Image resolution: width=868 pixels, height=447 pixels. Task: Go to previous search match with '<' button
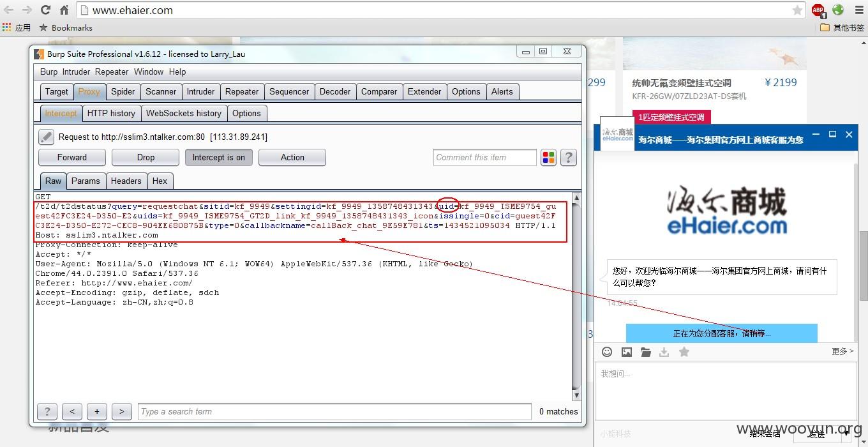pyautogui.click(x=72, y=412)
